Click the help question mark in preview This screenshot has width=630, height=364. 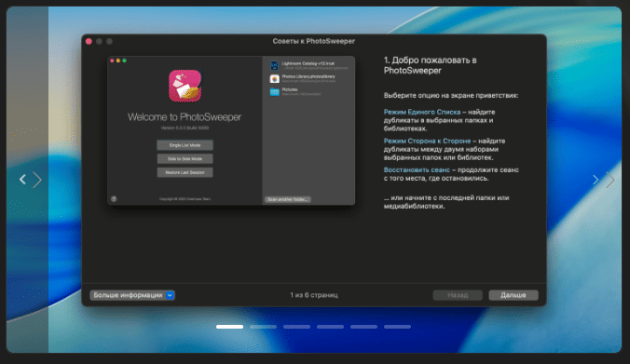click(x=114, y=199)
